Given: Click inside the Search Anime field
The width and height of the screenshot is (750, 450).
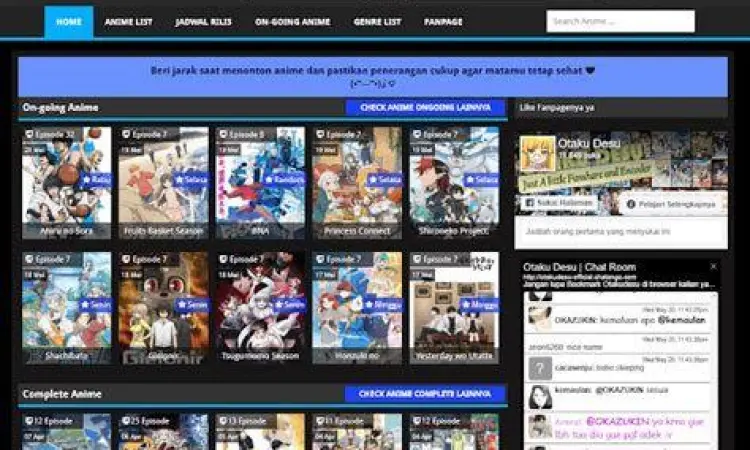Looking at the screenshot, I should coord(620,21).
